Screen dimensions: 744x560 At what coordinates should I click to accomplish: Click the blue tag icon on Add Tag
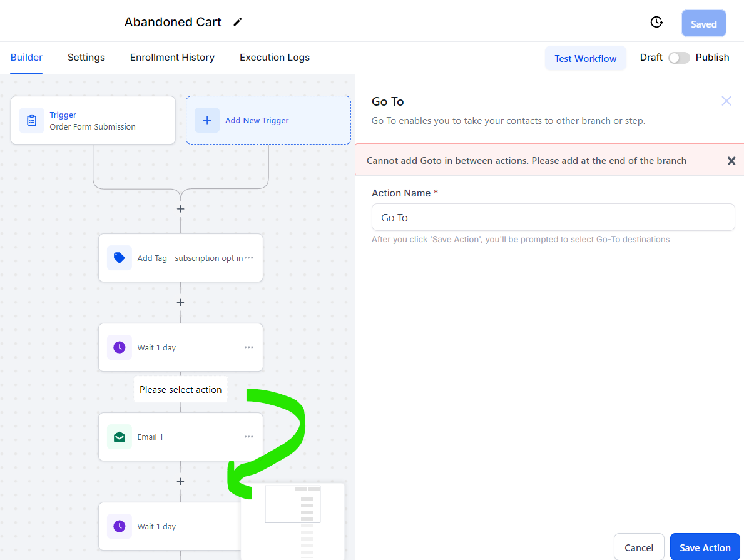[x=120, y=258]
